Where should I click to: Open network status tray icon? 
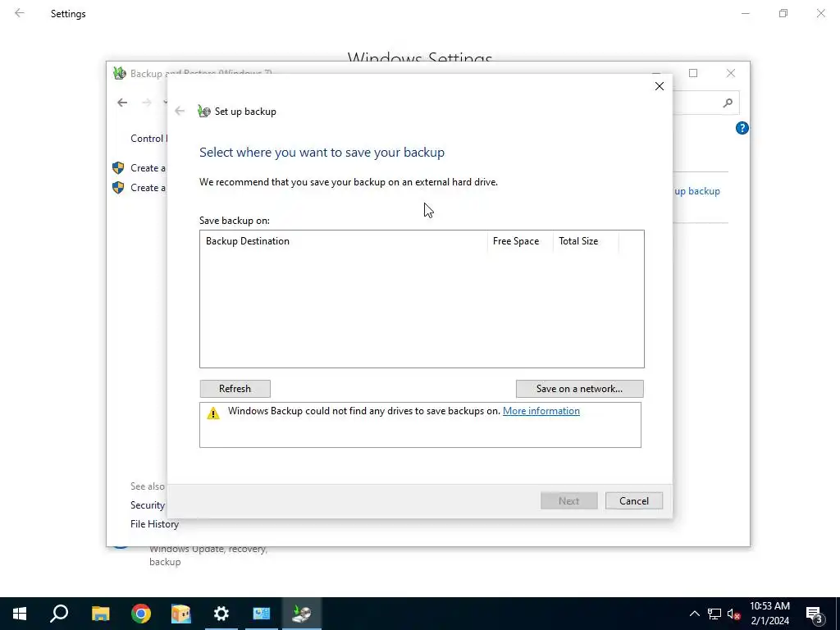(x=714, y=614)
